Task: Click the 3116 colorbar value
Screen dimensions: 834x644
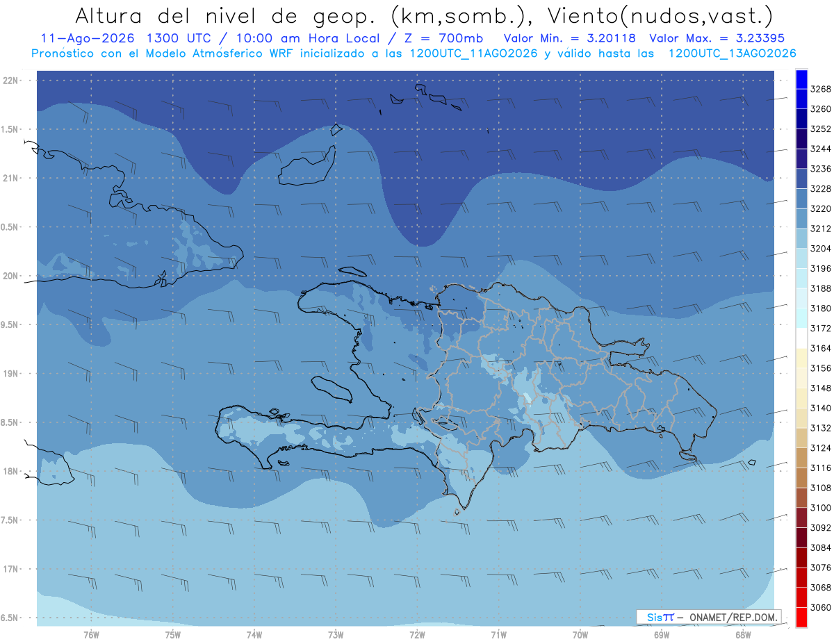Action: 821,468
